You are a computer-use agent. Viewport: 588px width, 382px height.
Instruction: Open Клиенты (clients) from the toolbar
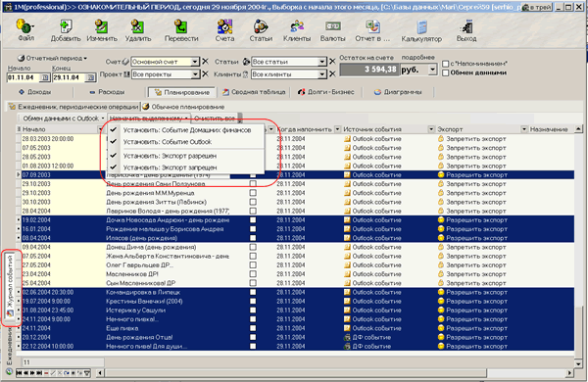(297, 30)
